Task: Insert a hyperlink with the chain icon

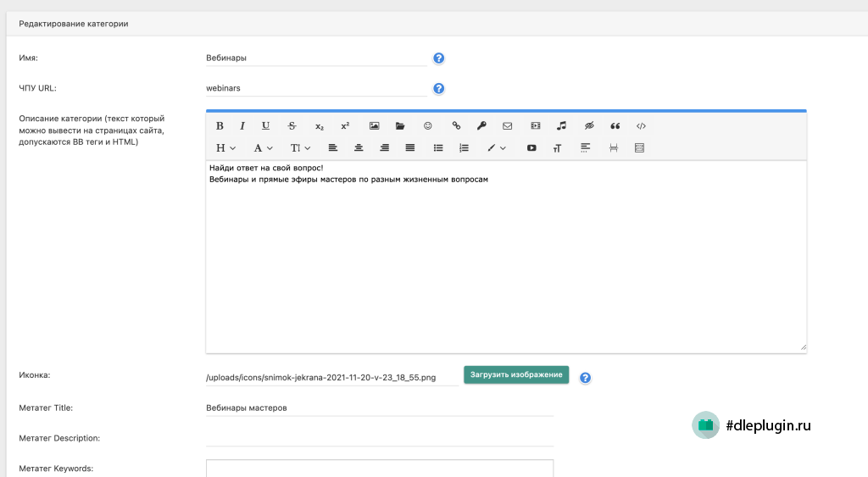Action: pyautogui.click(x=456, y=126)
